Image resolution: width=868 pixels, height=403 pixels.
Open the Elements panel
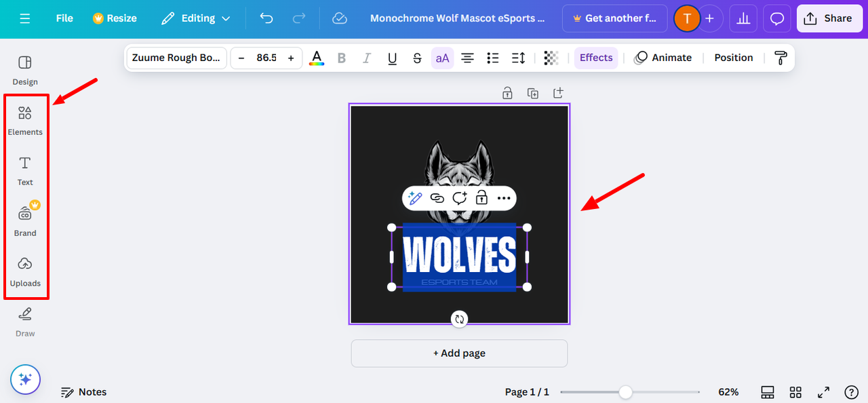point(25,121)
